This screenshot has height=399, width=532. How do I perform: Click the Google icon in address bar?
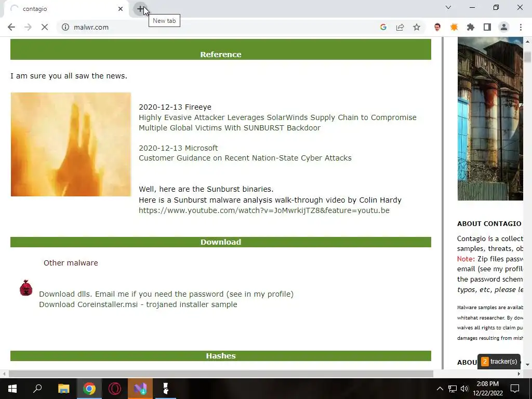[x=383, y=27]
